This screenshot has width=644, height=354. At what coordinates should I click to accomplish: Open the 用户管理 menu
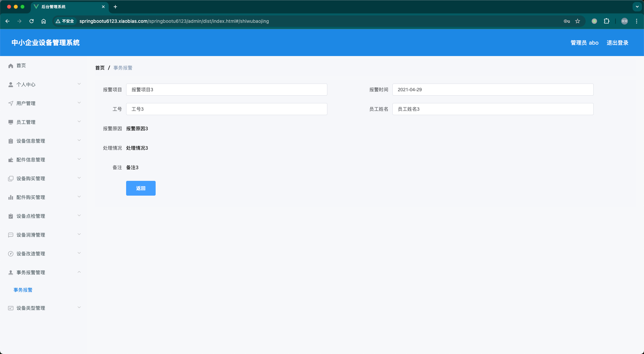click(44, 103)
